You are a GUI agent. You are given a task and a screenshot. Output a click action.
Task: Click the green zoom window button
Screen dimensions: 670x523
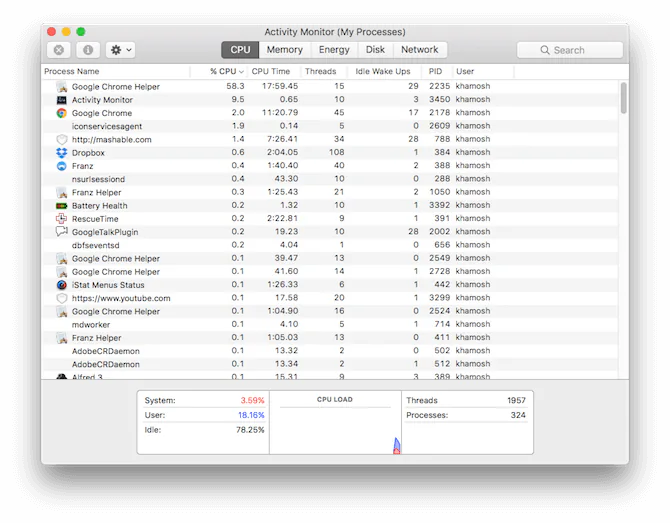(x=81, y=32)
